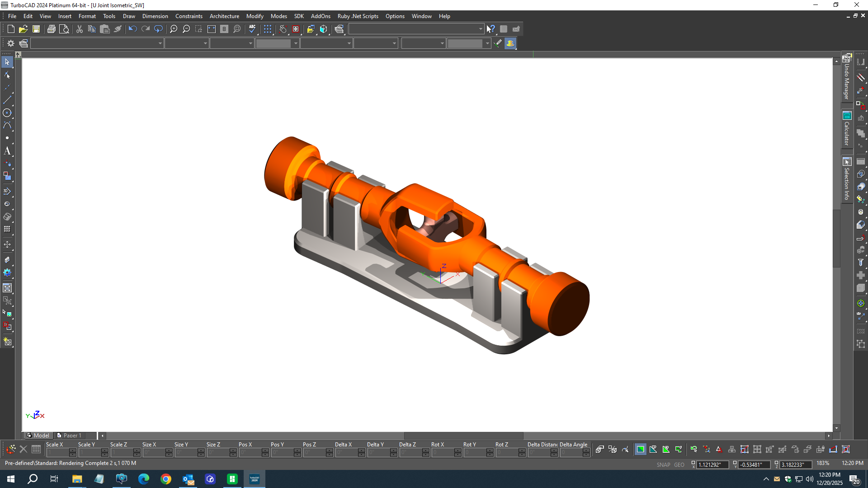Toggle GEO in the status bar
Viewport: 868px width, 488px height.
[x=679, y=465]
